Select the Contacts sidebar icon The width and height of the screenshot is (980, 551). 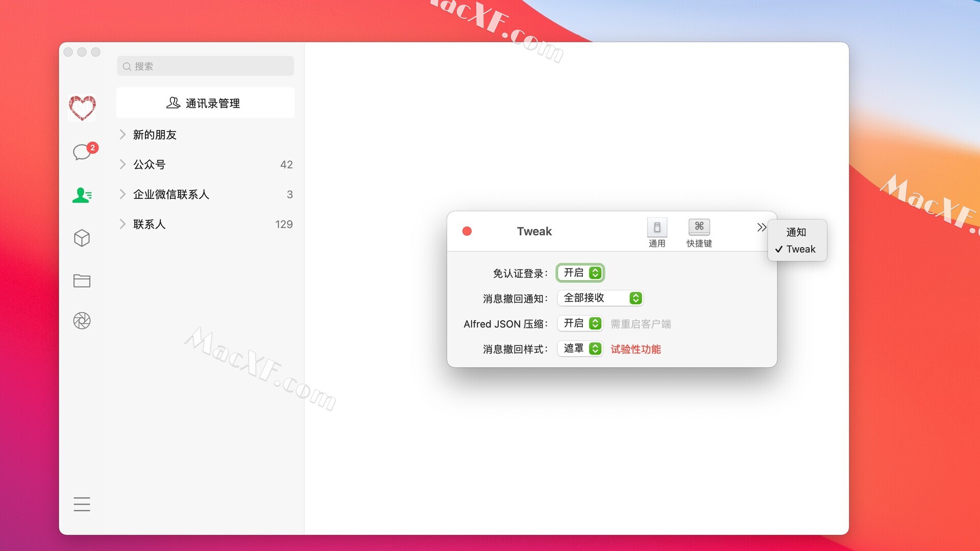click(82, 195)
